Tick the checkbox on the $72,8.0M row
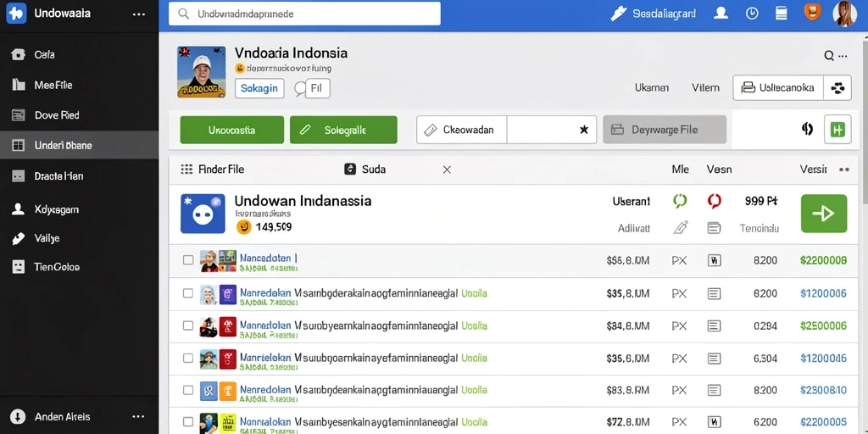Viewport: 868px width, 434px height. (188, 422)
